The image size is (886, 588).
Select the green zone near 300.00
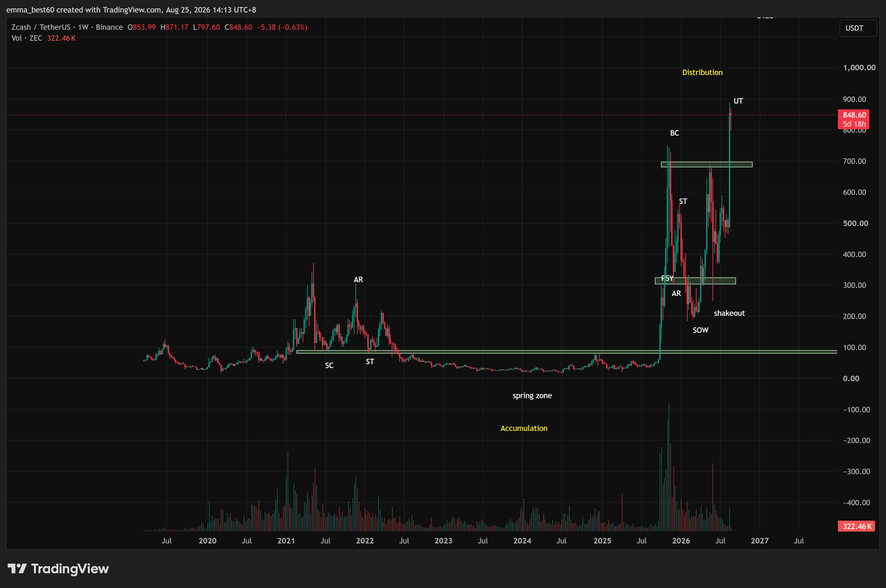pyautogui.click(x=695, y=281)
